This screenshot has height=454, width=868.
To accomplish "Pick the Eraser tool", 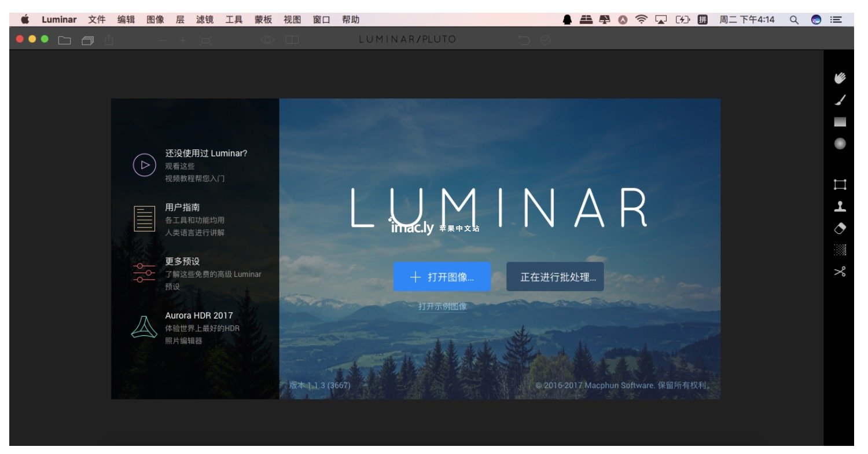I will pyautogui.click(x=840, y=228).
